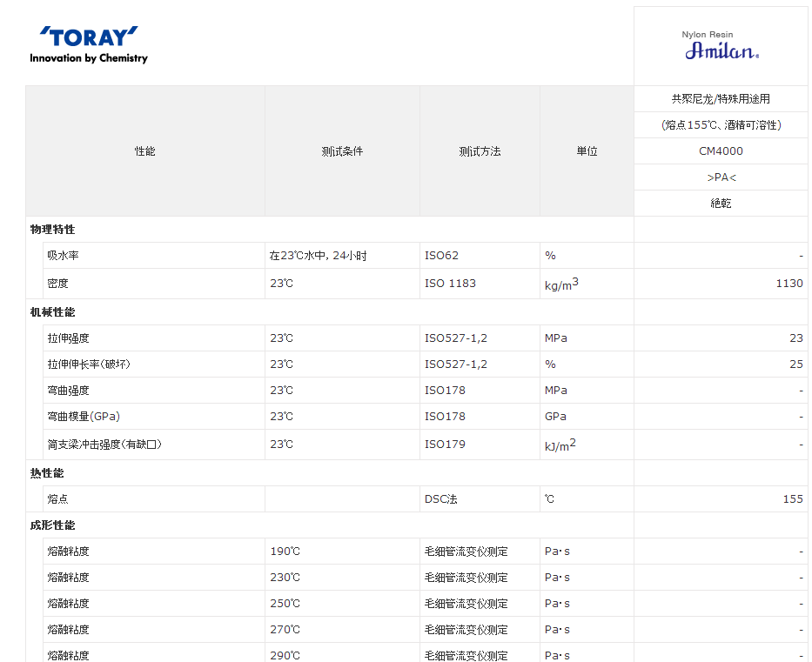Screen dimensions: 812x662
Task: Click 'ISO527-1,2' in the 拉伸强度 row
Action: (x=456, y=338)
